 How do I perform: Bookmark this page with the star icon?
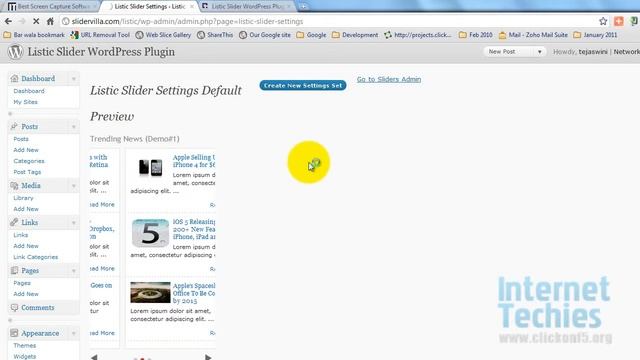(x=603, y=21)
